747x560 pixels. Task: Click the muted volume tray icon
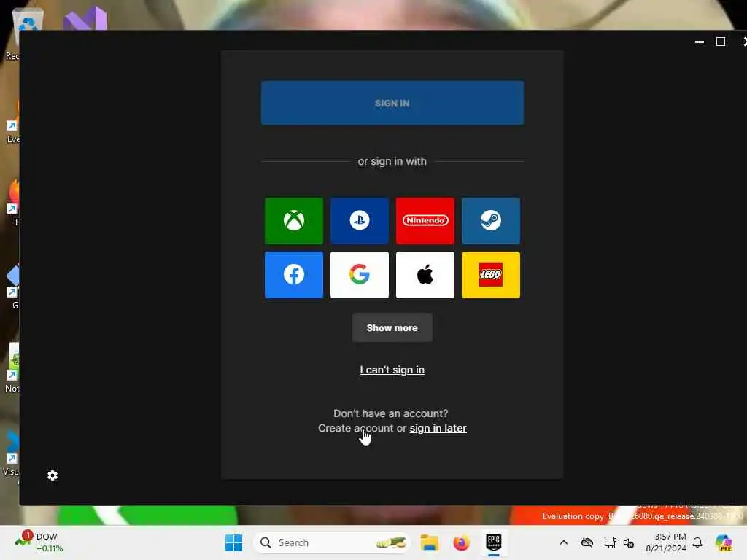tap(629, 542)
